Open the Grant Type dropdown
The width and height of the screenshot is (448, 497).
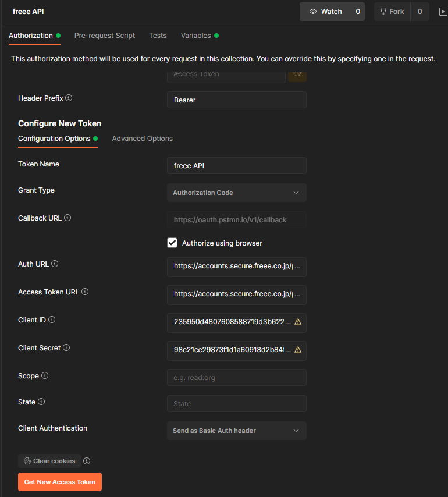coord(236,193)
